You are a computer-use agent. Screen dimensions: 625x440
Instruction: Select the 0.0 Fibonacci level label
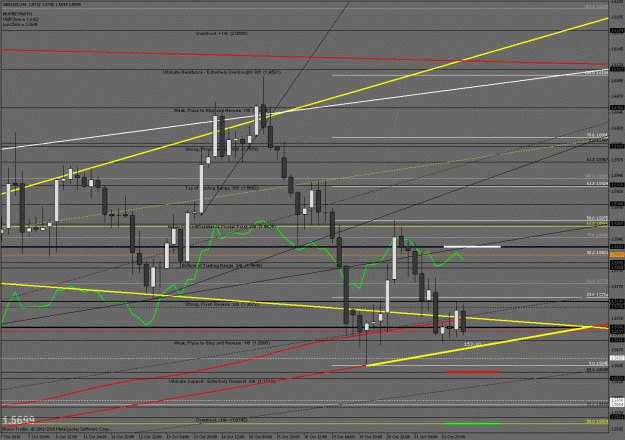click(598, 363)
